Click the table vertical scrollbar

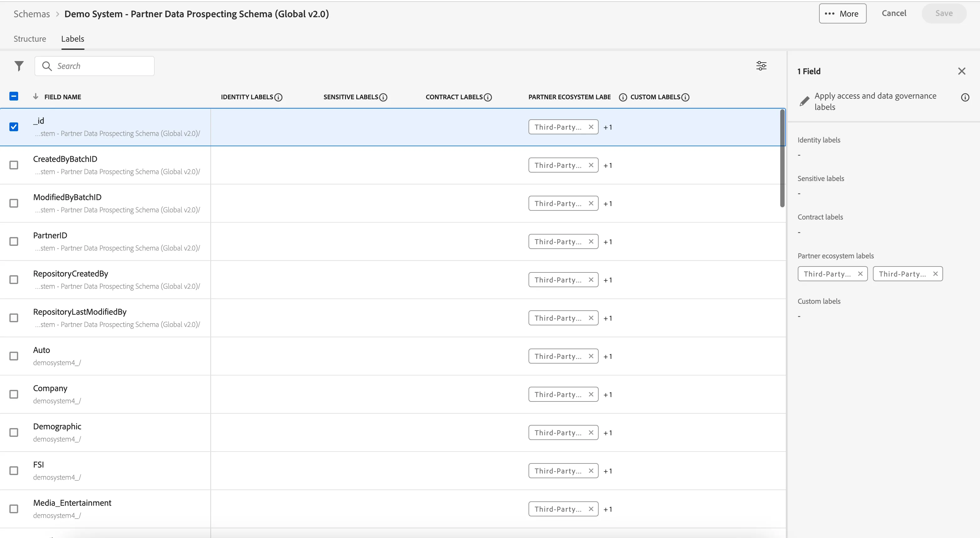[x=782, y=158]
